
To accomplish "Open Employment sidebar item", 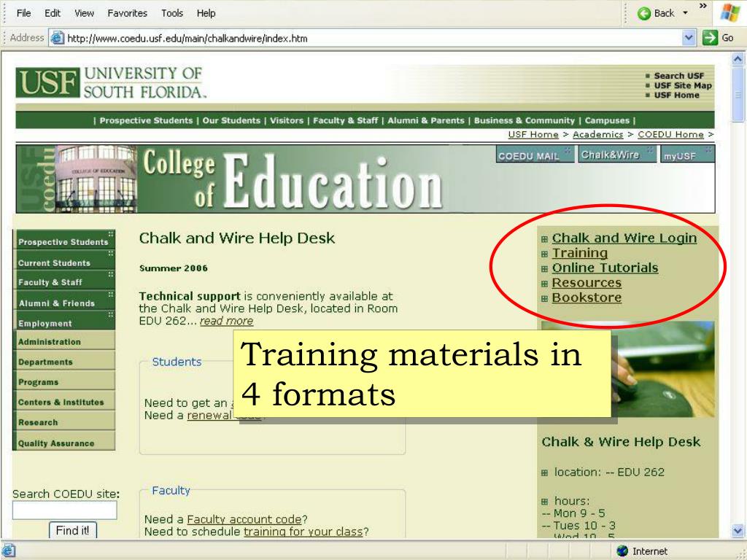I will coord(64,322).
